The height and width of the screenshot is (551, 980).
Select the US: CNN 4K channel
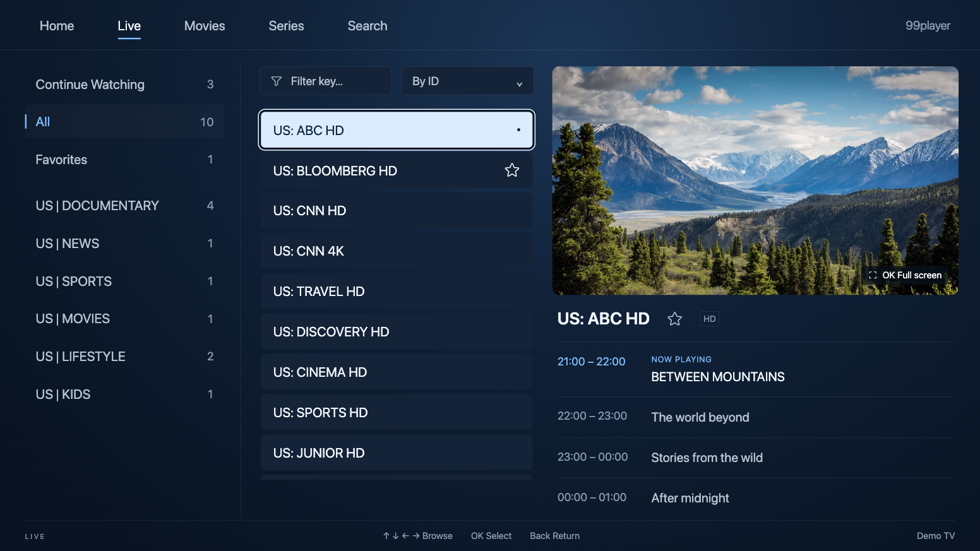click(397, 251)
